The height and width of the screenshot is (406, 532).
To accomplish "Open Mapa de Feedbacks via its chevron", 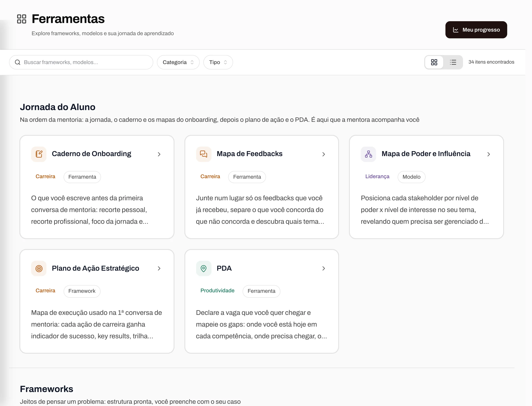I will tap(323, 154).
